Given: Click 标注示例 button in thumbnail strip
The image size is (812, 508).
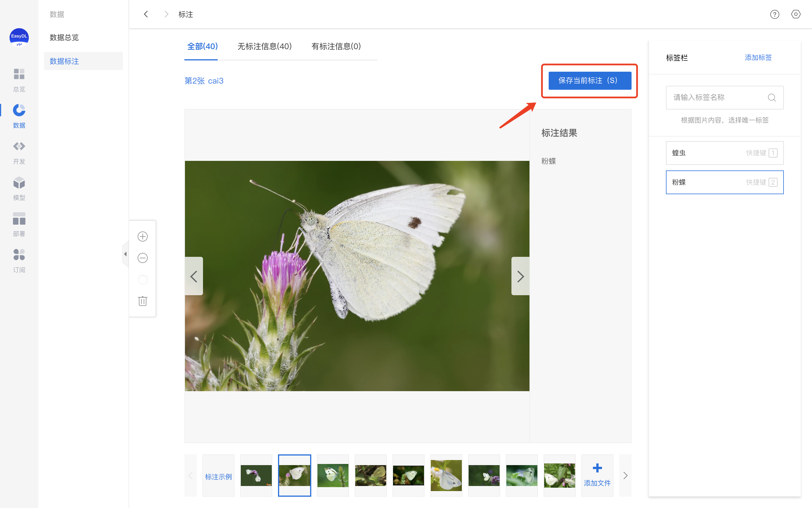Looking at the screenshot, I should click(219, 476).
